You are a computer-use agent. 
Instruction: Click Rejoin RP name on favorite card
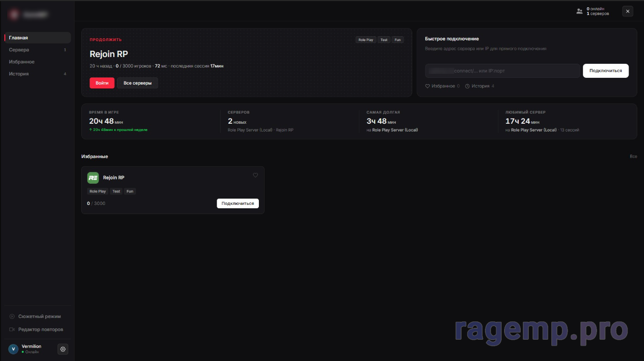click(x=114, y=178)
